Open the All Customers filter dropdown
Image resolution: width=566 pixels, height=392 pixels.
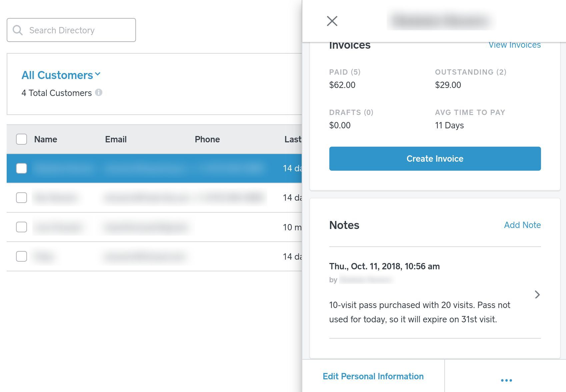coord(61,75)
